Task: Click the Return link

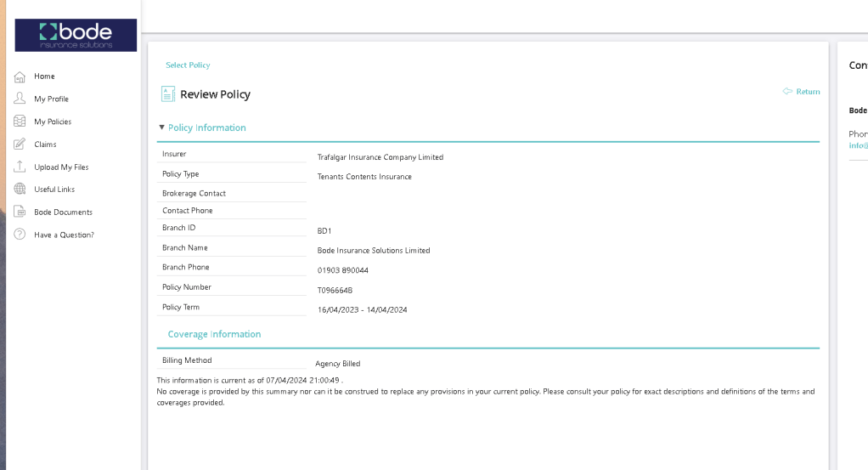Action: click(x=808, y=92)
